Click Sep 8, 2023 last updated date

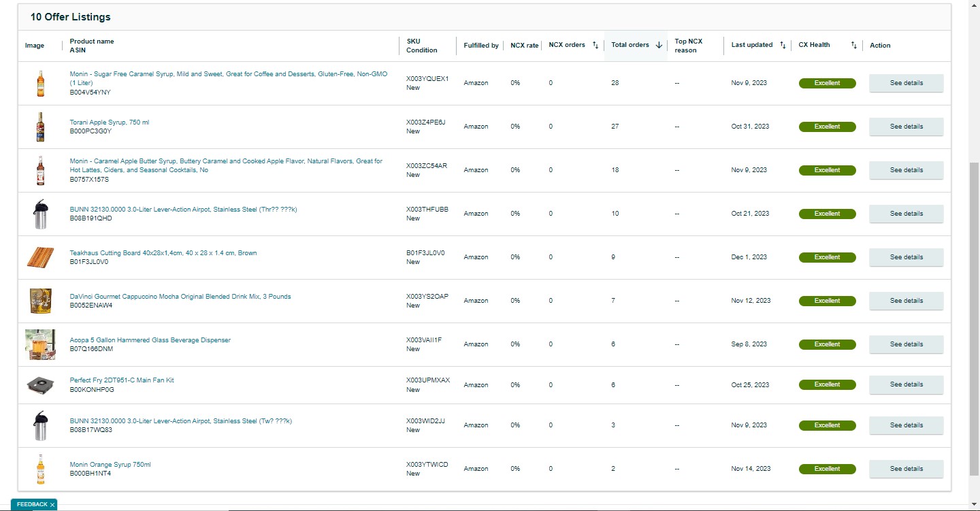point(749,344)
